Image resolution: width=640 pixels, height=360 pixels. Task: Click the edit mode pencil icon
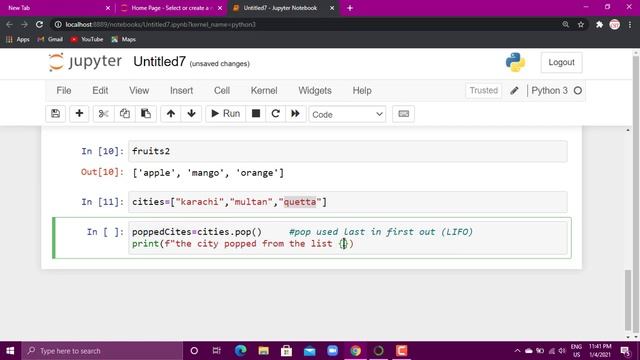[514, 91]
